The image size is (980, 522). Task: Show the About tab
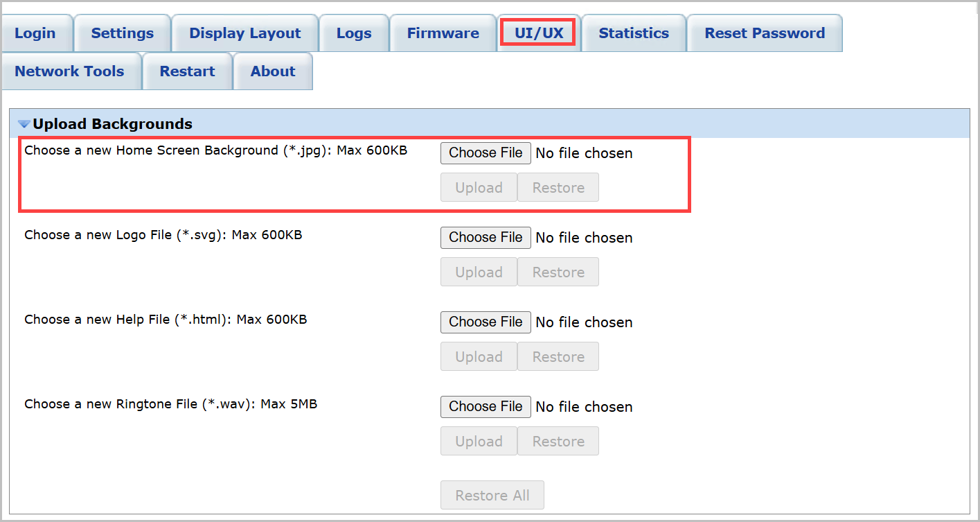coord(273,71)
